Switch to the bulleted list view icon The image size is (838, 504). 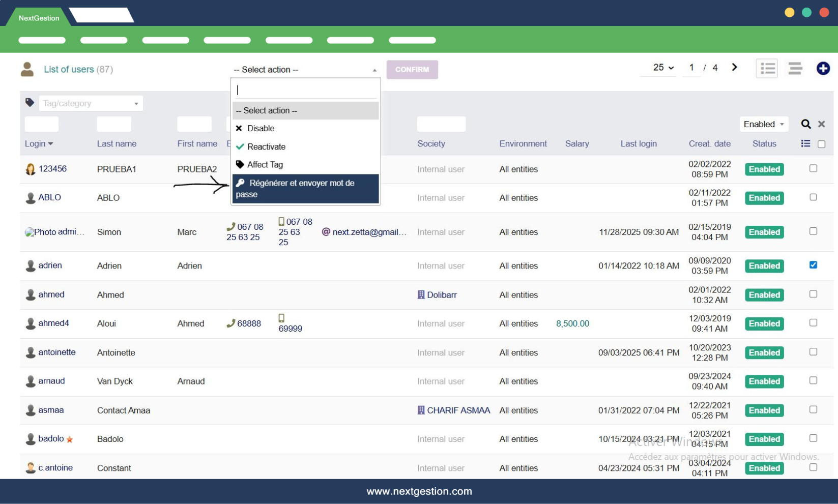tap(767, 68)
